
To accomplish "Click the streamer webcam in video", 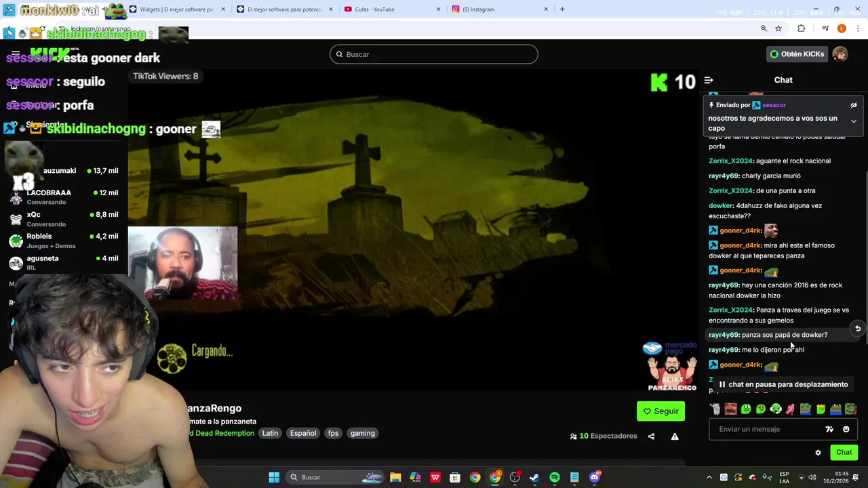I will (182, 264).
